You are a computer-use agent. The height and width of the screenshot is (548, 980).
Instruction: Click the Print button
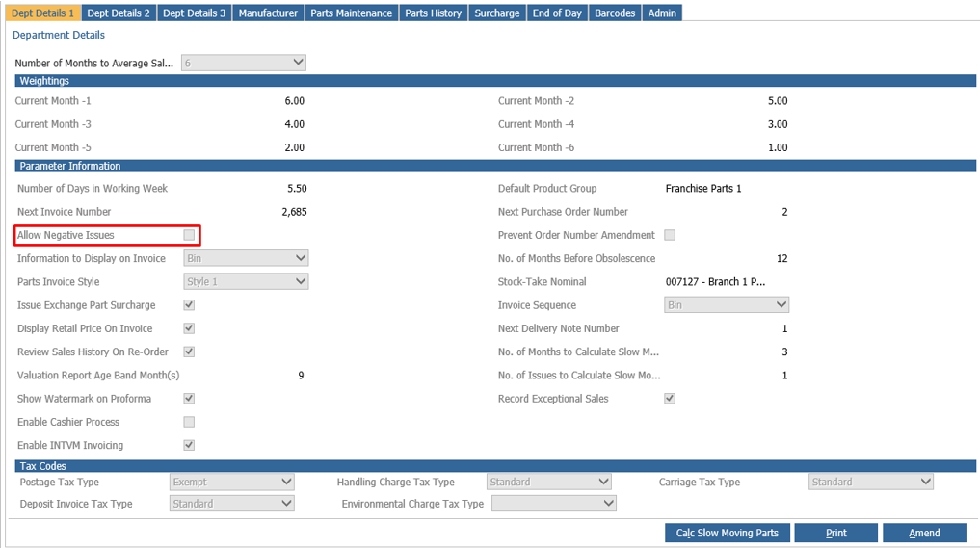pyautogui.click(x=836, y=533)
